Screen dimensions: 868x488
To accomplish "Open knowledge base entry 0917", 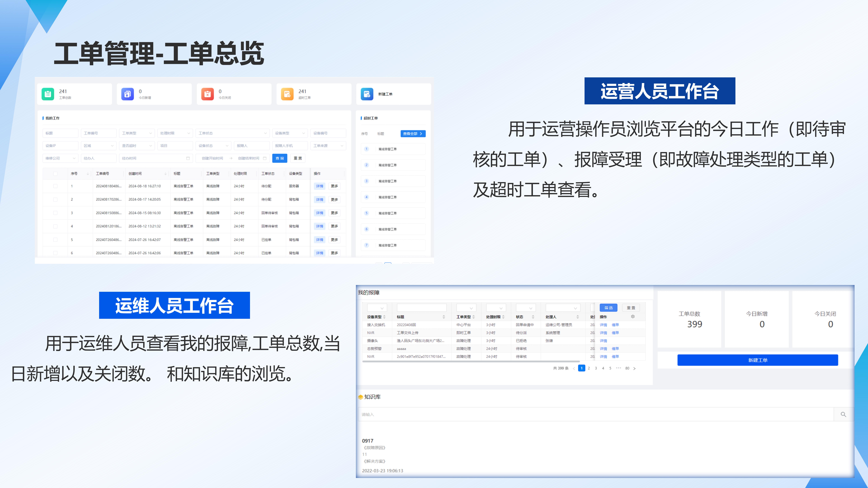I will tap(368, 441).
